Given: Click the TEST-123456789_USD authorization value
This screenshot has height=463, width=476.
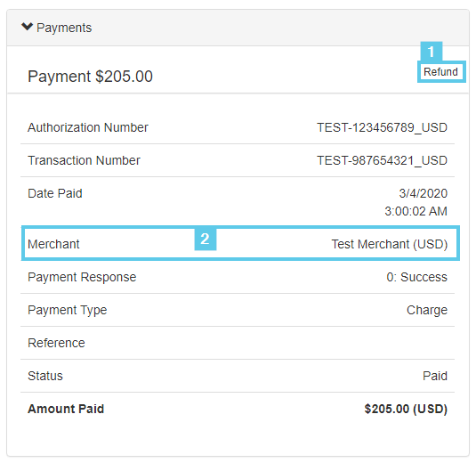Looking at the screenshot, I should [383, 127].
